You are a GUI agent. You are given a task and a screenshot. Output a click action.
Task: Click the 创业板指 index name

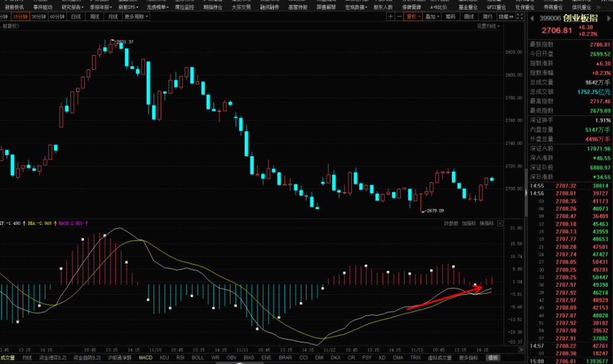(x=580, y=18)
